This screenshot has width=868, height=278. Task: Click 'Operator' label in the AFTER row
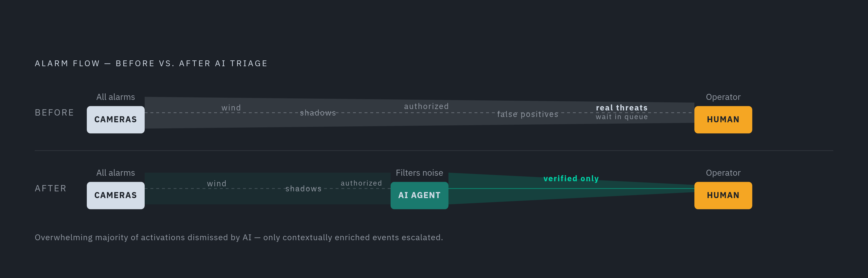[x=723, y=173]
